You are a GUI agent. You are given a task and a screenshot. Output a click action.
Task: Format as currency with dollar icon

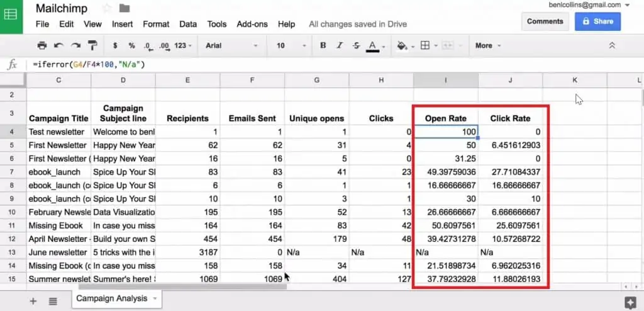pyautogui.click(x=115, y=46)
